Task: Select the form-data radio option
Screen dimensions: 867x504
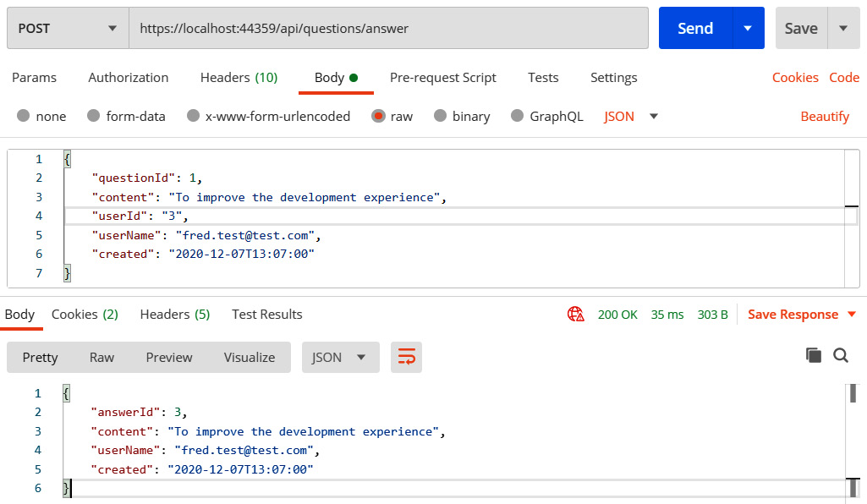Action: [94, 117]
